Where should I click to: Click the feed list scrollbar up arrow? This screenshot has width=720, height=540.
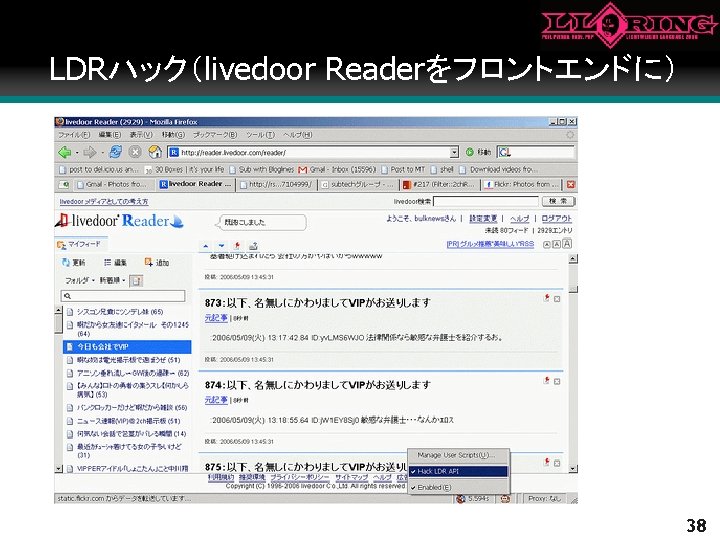point(58,310)
